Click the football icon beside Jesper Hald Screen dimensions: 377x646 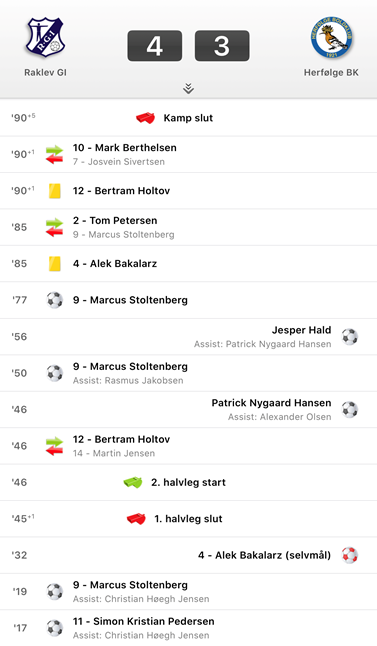pos(350,337)
